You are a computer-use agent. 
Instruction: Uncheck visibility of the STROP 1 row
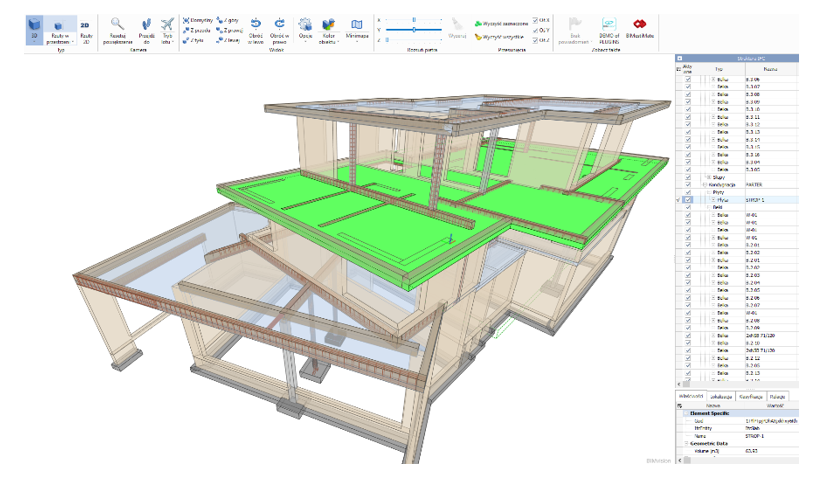[x=688, y=200]
